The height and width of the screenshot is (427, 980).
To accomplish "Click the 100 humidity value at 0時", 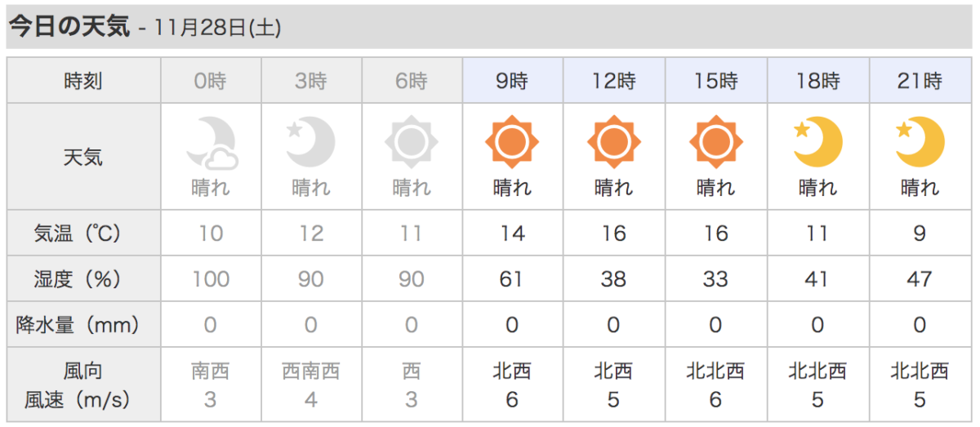I will coord(211,279).
